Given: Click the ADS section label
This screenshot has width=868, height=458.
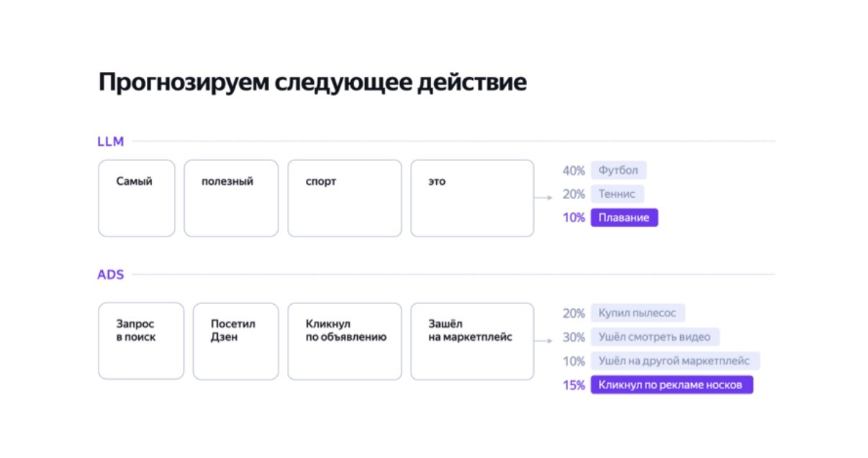Looking at the screenshot, I should (x=111, y=275).
